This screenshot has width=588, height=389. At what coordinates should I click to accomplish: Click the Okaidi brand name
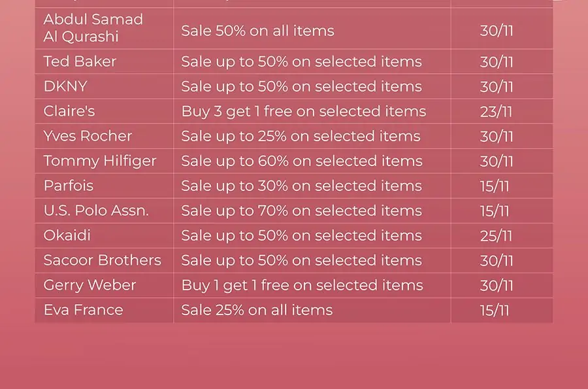tap(67, 235)
